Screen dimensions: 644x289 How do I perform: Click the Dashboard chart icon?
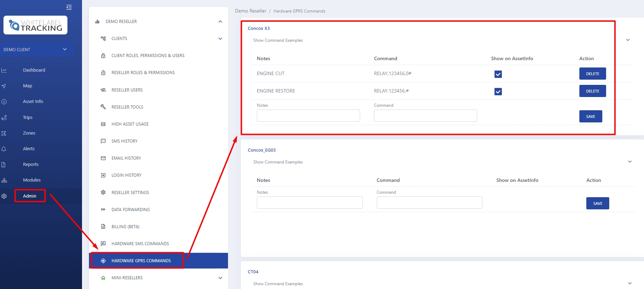4,70
